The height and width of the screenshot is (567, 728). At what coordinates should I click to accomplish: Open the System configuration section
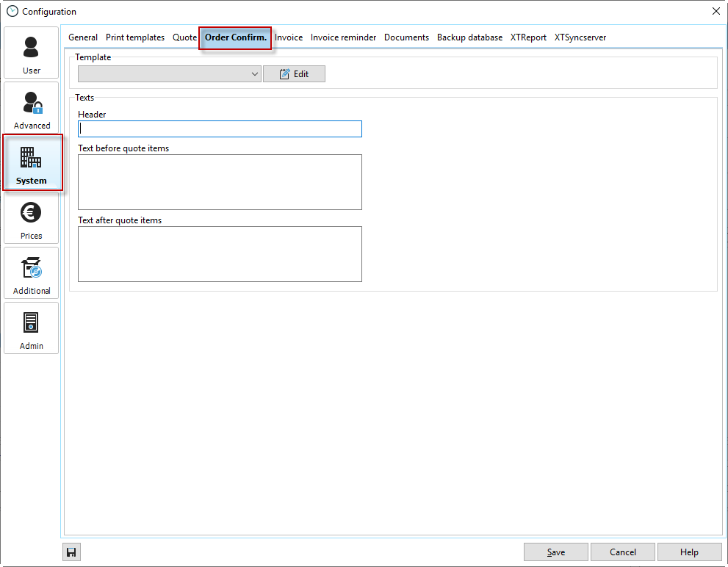(31, 163)
